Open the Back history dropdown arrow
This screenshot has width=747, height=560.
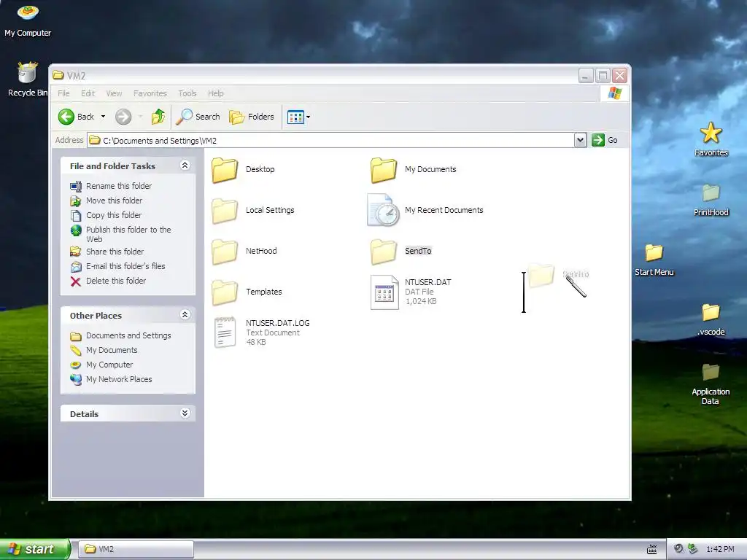(x=103, y=117)
